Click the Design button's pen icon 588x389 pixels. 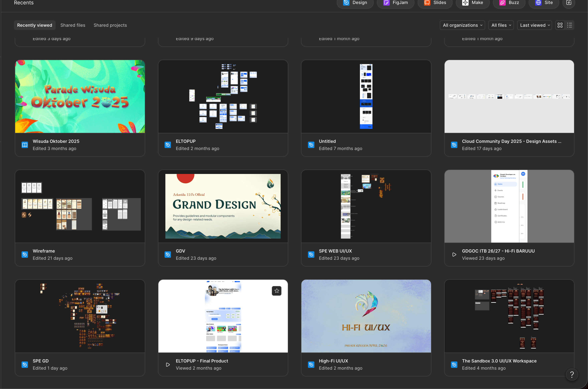click(346, 3)
